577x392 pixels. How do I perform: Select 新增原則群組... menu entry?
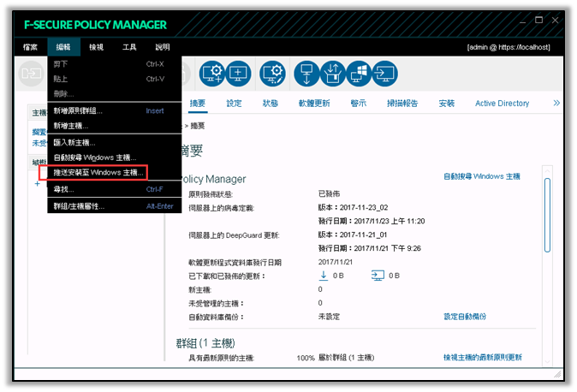[115, 110]
